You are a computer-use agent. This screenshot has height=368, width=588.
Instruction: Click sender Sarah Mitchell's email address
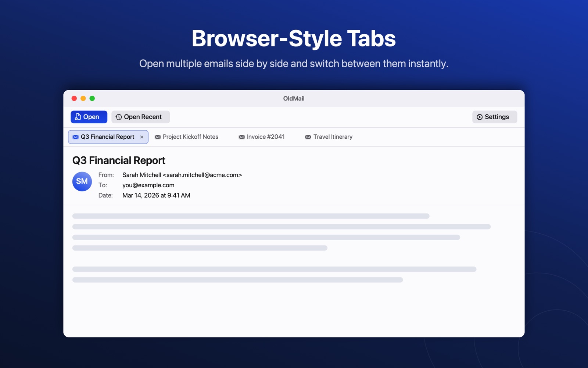pyautogui.click(x=202, y=175)
